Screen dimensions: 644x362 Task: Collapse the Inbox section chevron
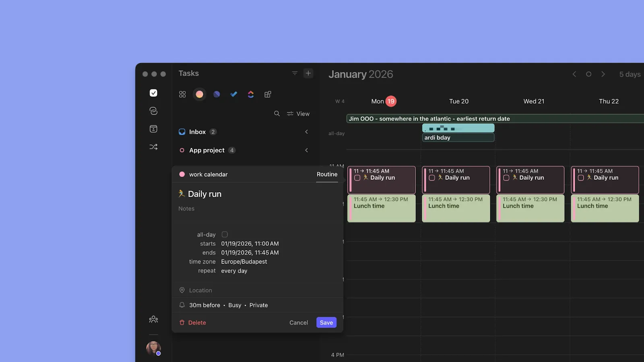click(x=306, y=132)
